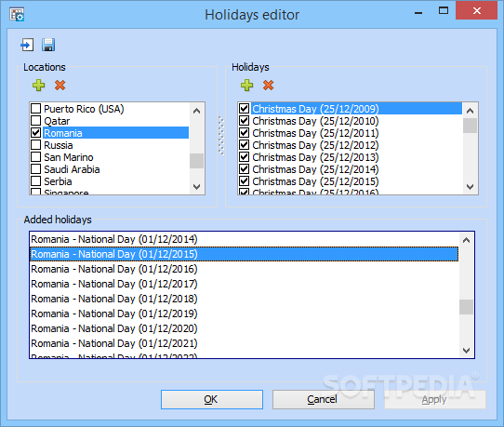Image resolution: width=504 pixels, height=427 pixels.
Task: Holidays list scroll down arrow
Action: (x=470, y=186)
